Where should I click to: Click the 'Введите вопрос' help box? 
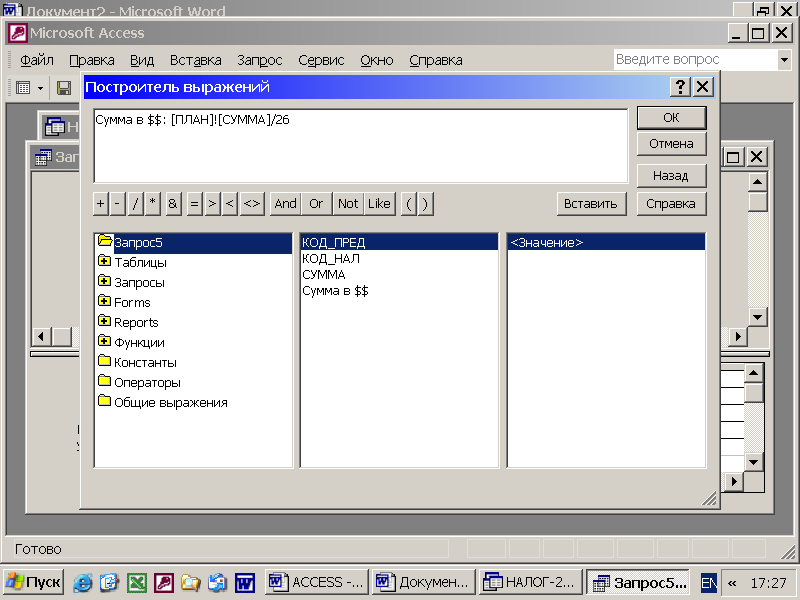(x=695, y=60)
